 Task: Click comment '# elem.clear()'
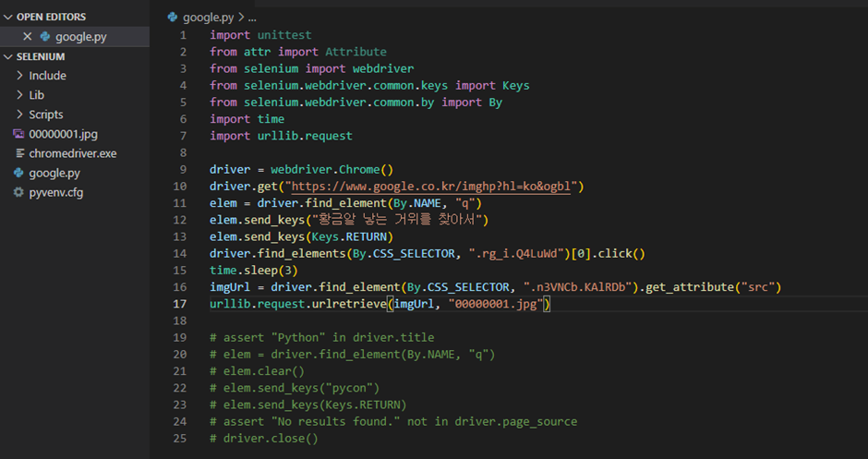(x=257, y=371)
